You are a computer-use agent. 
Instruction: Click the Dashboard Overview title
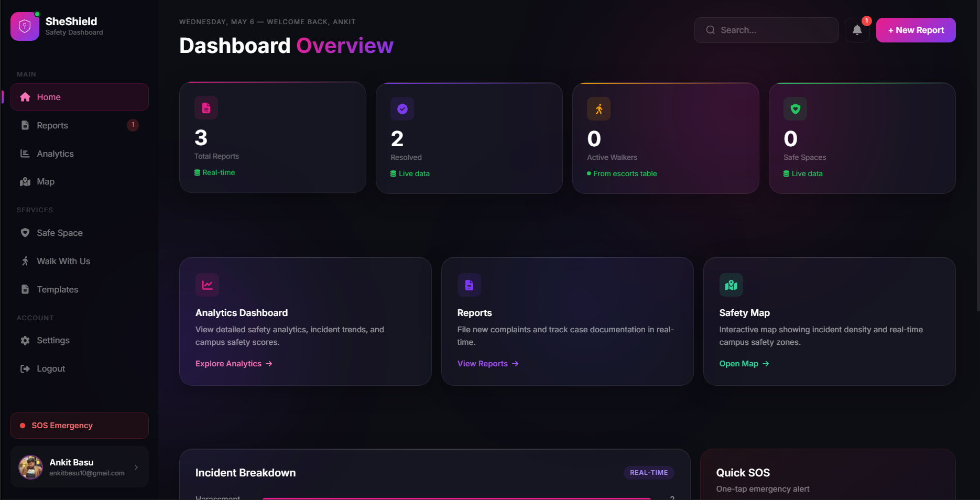(x=286, y=46)
